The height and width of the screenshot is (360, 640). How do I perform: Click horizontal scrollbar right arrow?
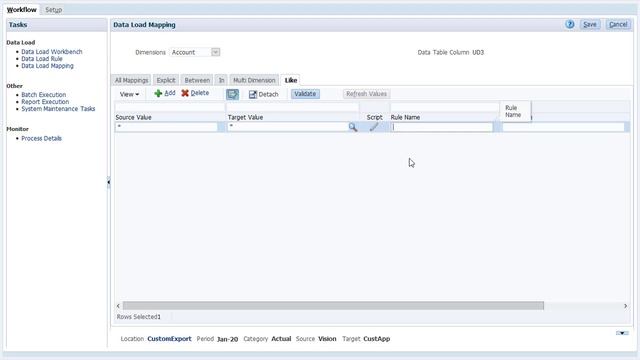point(625,306)
